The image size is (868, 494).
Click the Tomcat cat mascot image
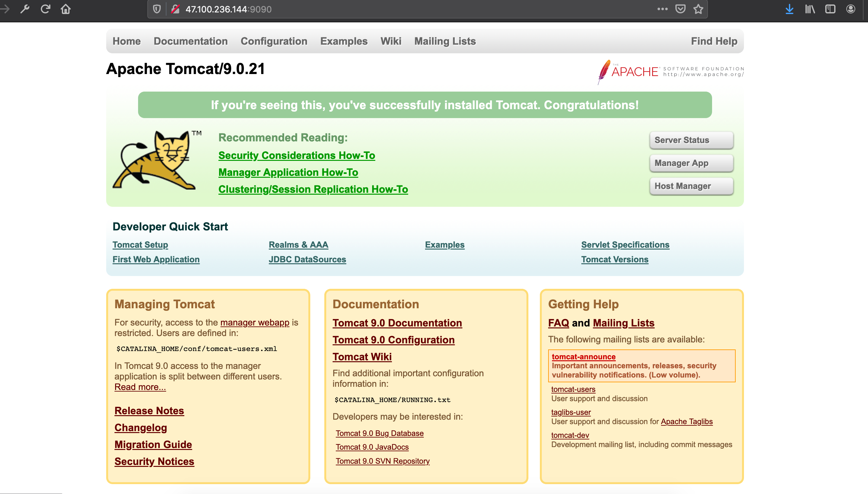coord(157,160)
